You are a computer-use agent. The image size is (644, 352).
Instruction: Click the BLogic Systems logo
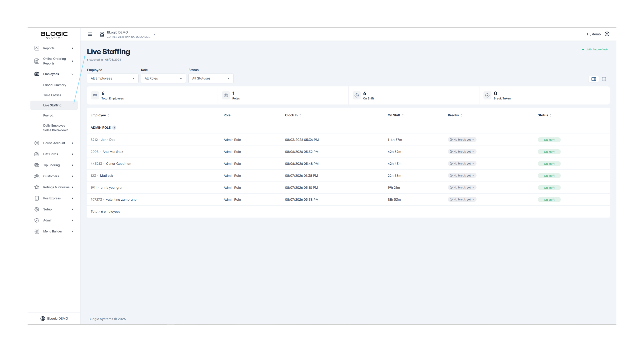click(x=54, y=35)
